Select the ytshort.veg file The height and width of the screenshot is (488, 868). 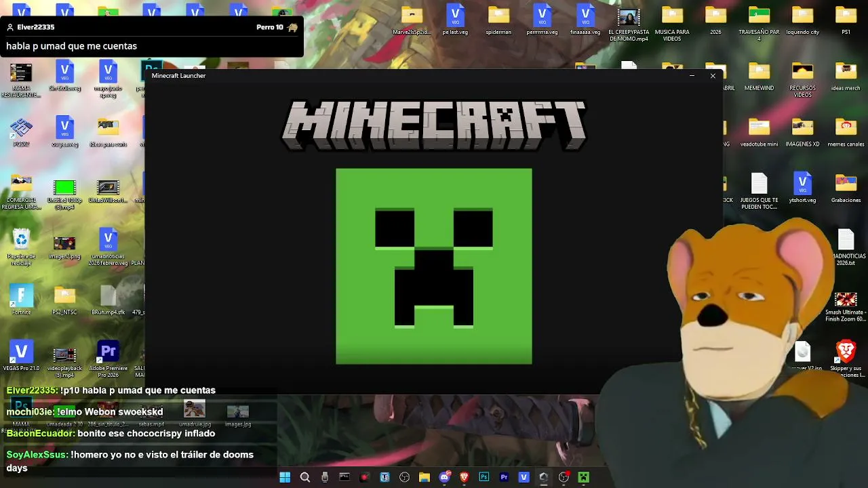(802, 188)
